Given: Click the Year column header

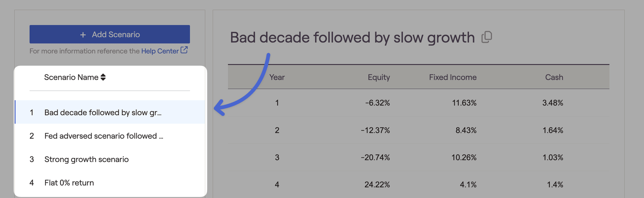Looking at the screenshot, I should (x=277, y=77).
